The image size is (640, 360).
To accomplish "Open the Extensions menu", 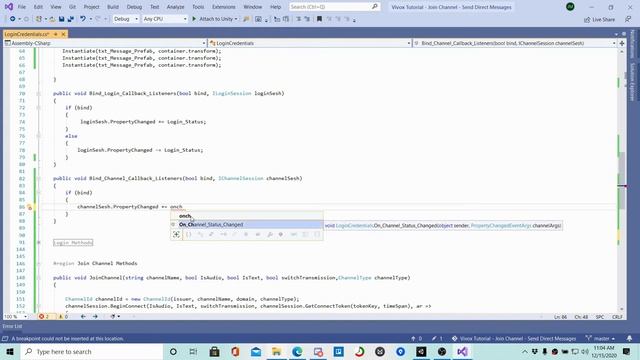I will pyautogui.click(x=223, y=7).
